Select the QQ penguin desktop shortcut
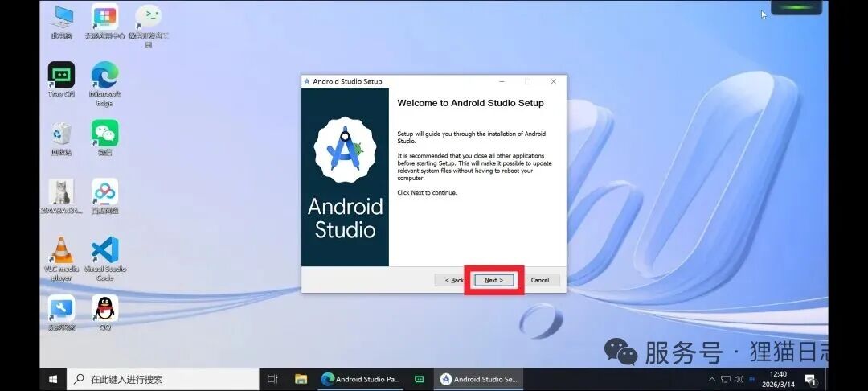 click(104, 313)
